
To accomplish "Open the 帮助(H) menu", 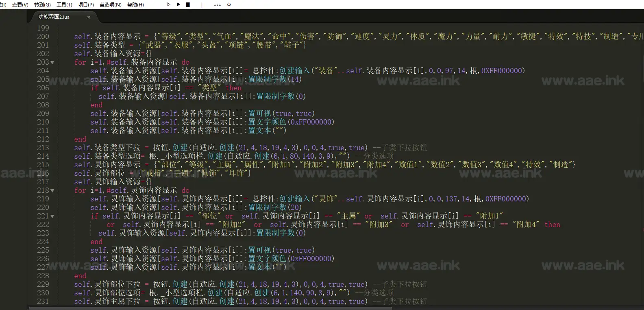I will (x=135, y=4).
